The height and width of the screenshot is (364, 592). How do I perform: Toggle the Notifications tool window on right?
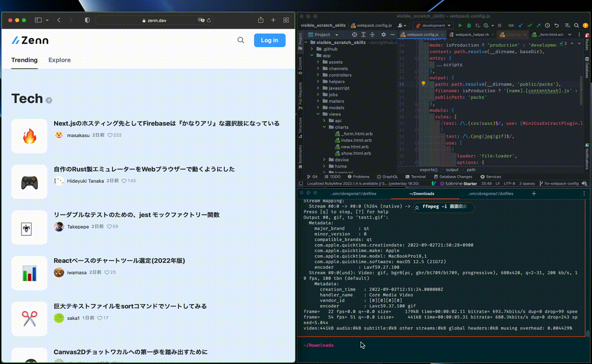[587, 156]
